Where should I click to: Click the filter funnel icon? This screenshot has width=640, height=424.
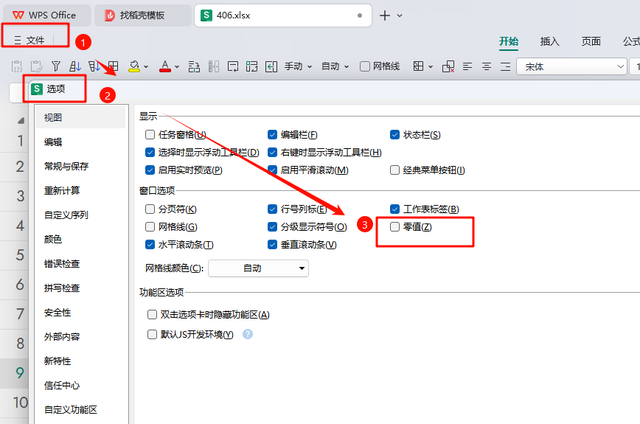tap(56, 66)
